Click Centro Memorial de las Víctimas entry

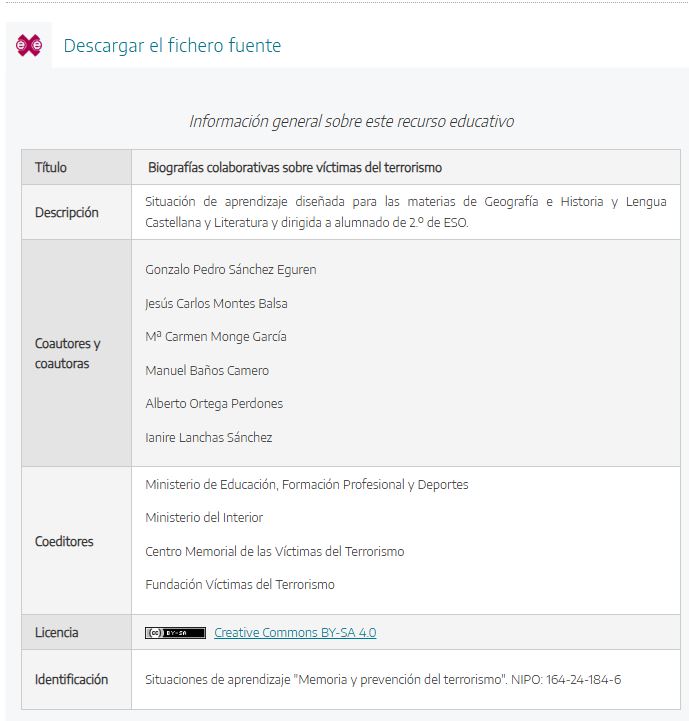(275, 551)
